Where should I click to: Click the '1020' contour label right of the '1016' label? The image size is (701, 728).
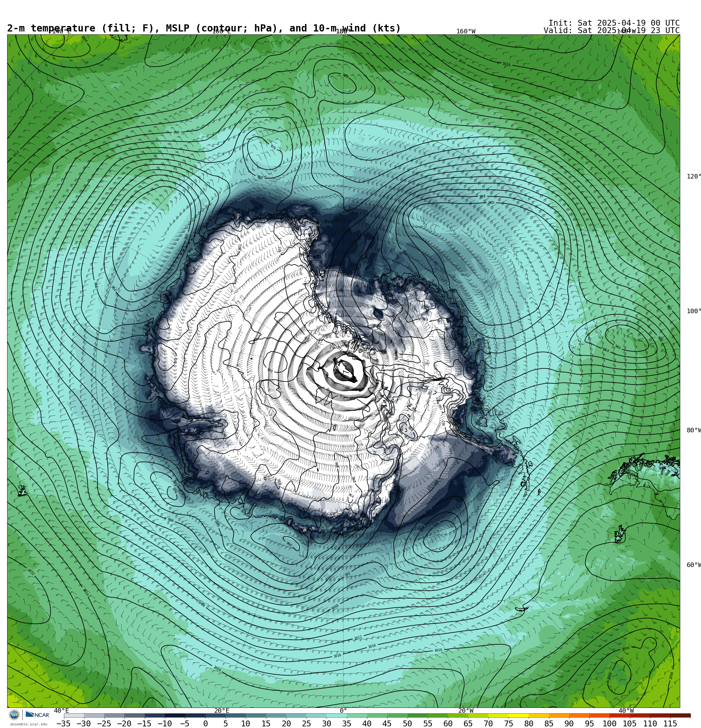(x=438, y=650)
